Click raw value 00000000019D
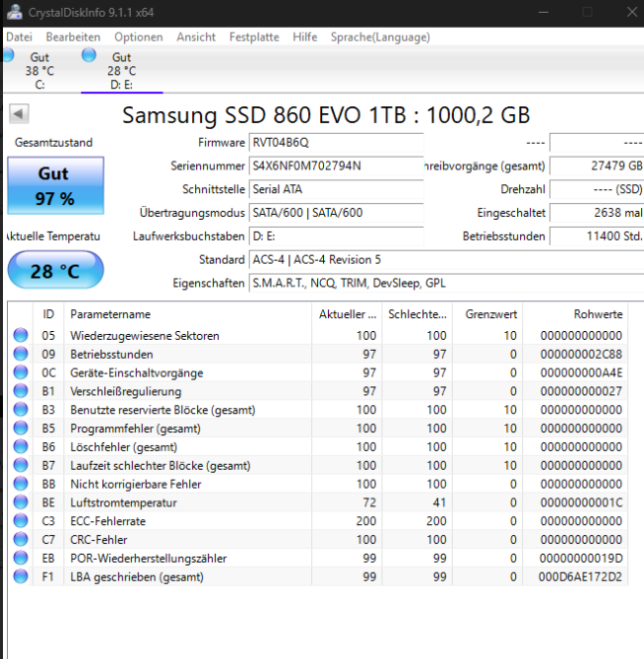 click(x=581, y=558)
